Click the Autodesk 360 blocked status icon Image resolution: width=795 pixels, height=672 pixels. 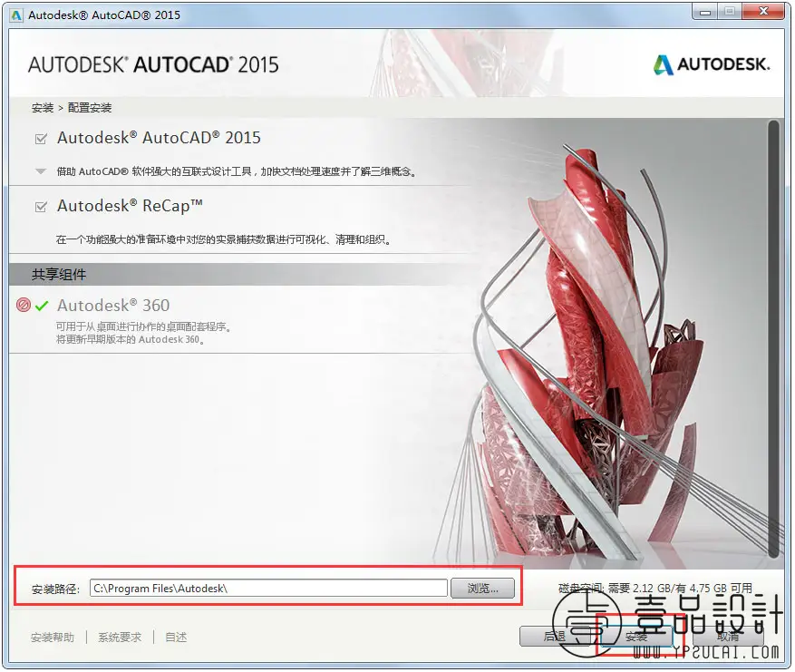(24, 305)
